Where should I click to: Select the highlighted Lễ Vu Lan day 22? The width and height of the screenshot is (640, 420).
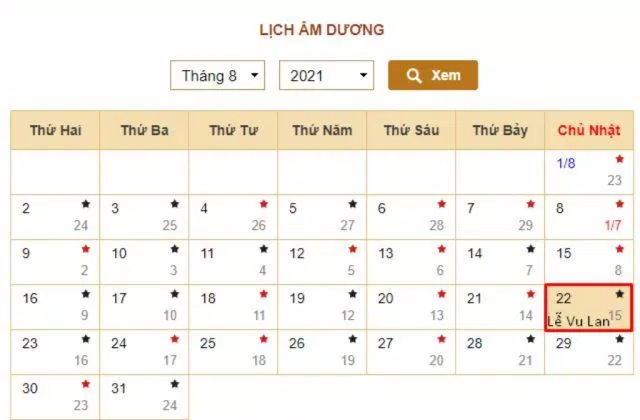(589, 307)
